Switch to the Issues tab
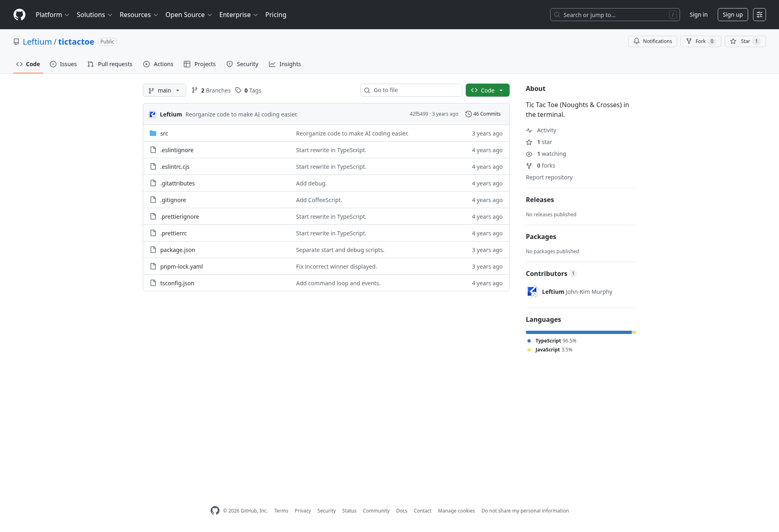 pyautogui.click(x=63, y=64)
